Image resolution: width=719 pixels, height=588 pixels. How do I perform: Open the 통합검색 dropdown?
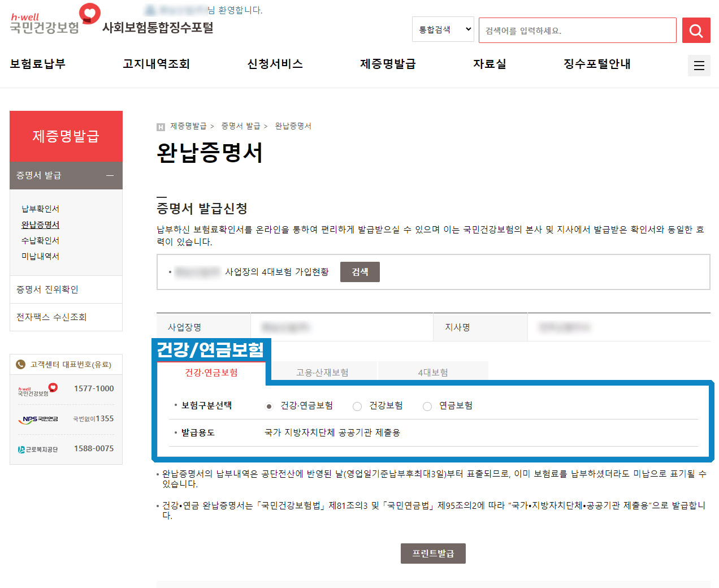pyautogui.click(x=443, y=29)
